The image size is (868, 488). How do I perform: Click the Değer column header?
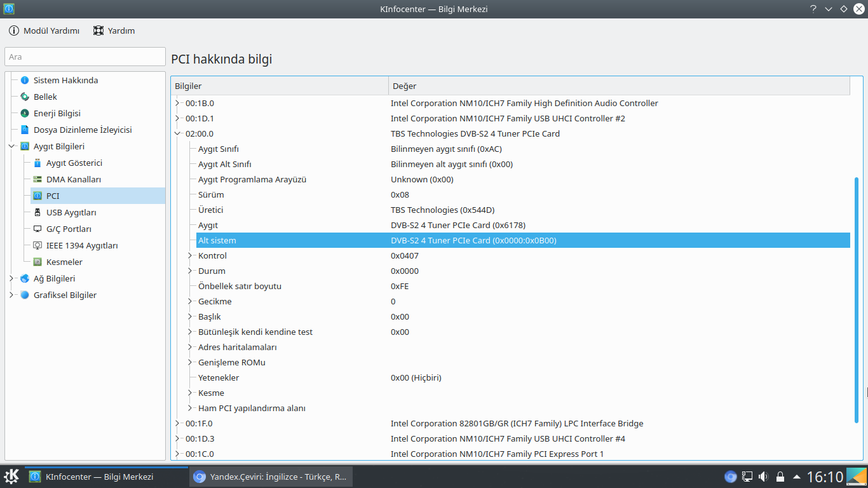tap(619, 86)
